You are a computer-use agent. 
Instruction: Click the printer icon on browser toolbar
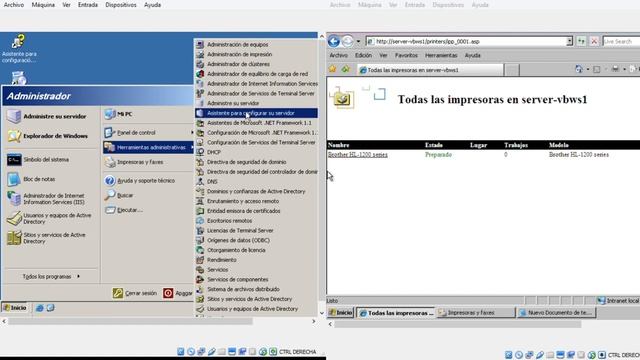click(615, 69)
